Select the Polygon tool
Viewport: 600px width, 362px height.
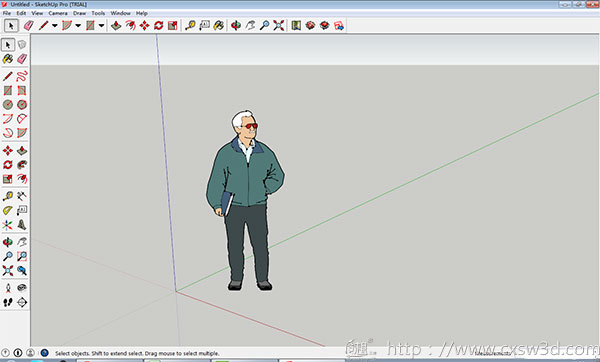22,104
